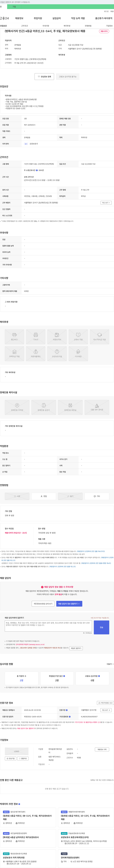This screenshot has width=114, height=868.
Task: Jump to the 전형방법 section tab
Action: point(88,26)
